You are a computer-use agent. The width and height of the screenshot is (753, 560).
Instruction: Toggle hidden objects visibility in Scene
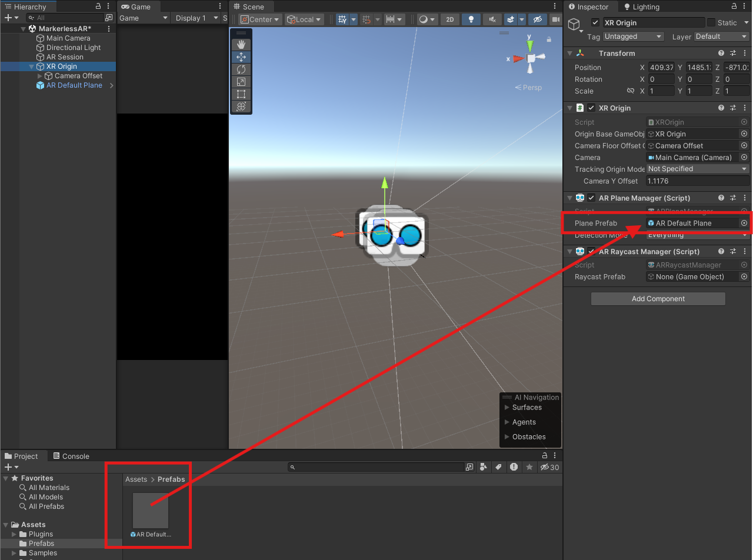point(537,19)
